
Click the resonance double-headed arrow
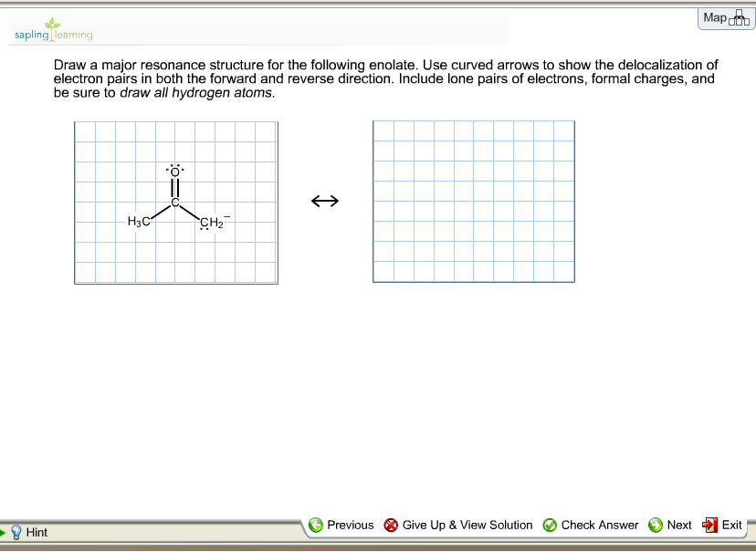tap(324, 201)
